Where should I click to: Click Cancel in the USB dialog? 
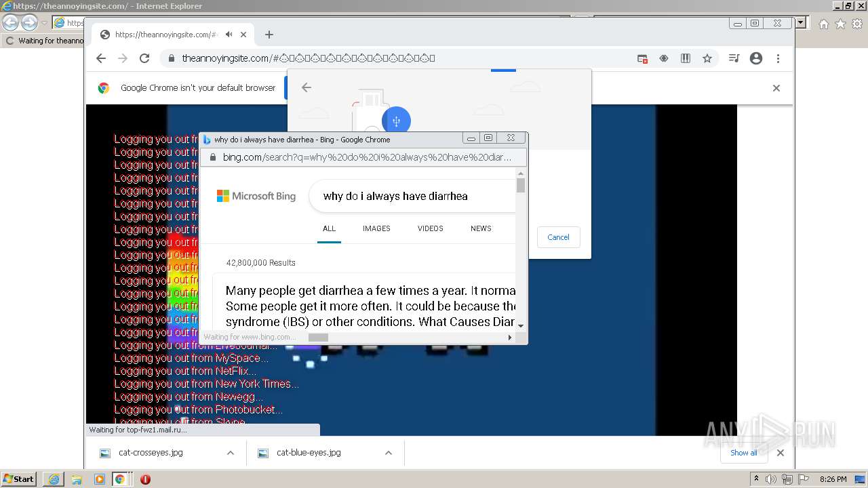(x=558, y=237)
